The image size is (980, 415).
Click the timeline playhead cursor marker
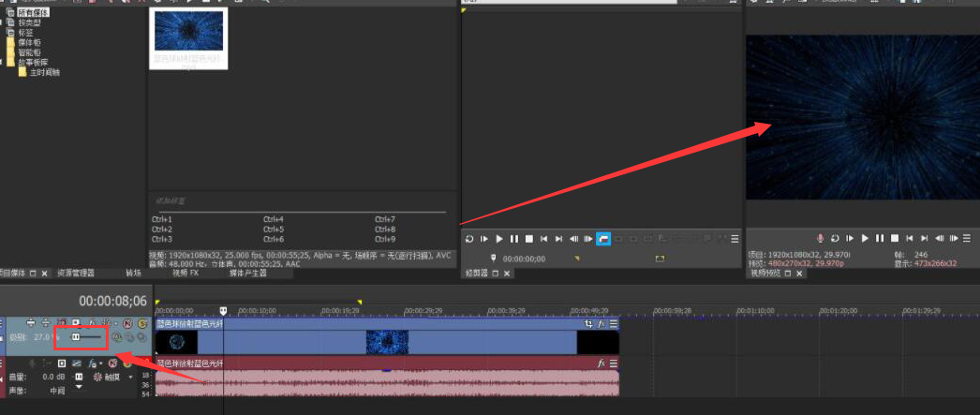click(x=223, y=311)
